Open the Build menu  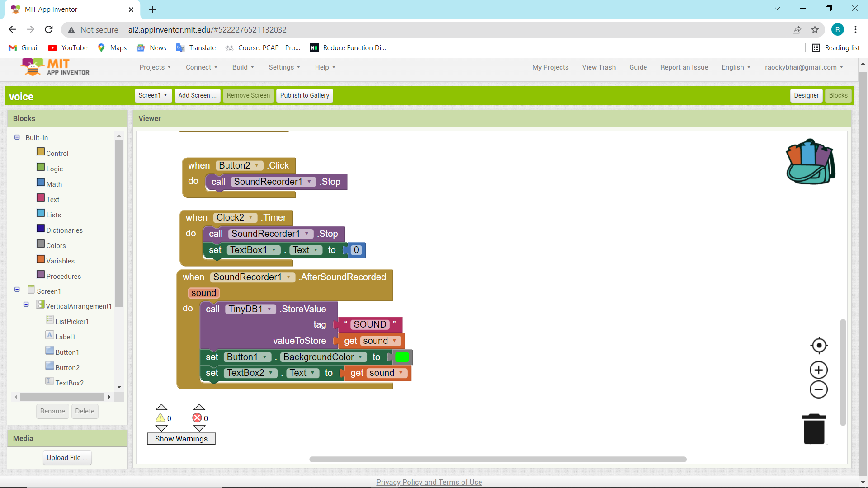pos(243,67)
